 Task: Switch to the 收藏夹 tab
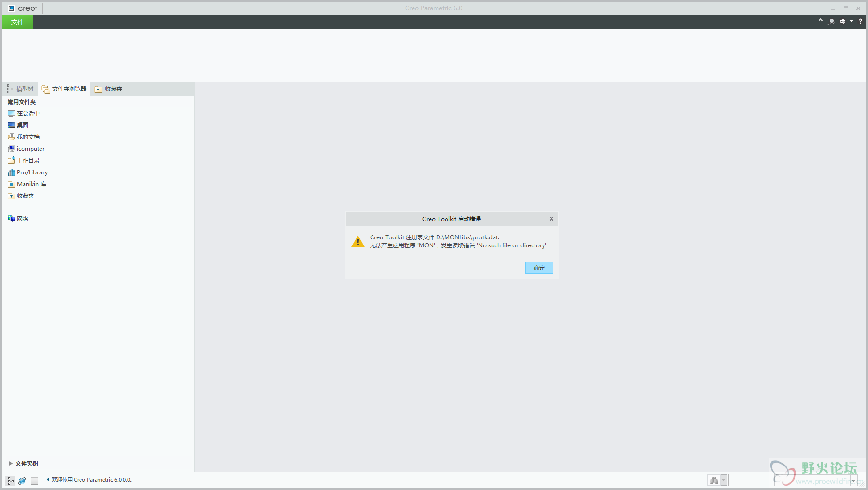point(108,89)
